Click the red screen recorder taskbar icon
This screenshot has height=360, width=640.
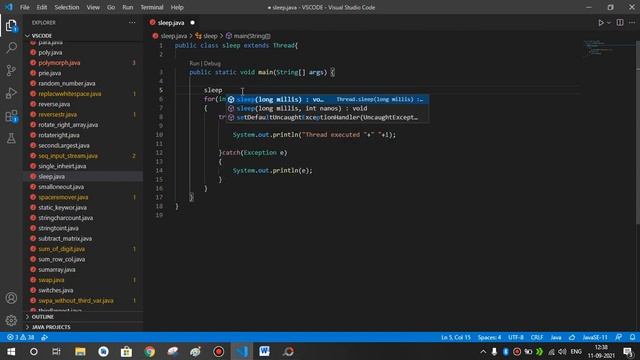219,351
